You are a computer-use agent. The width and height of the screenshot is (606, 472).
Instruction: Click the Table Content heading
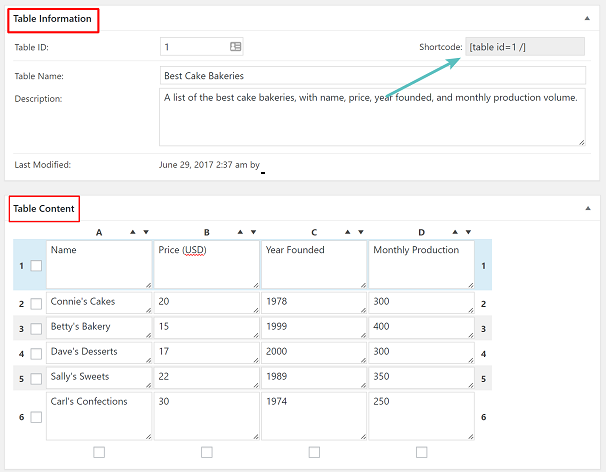(44, 208)
